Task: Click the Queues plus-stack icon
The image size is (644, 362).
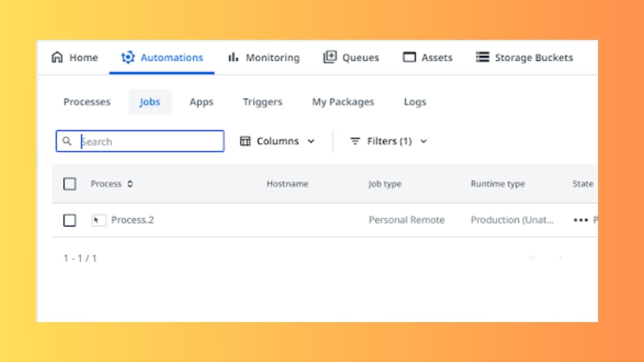Action: [x=330, y=57]
